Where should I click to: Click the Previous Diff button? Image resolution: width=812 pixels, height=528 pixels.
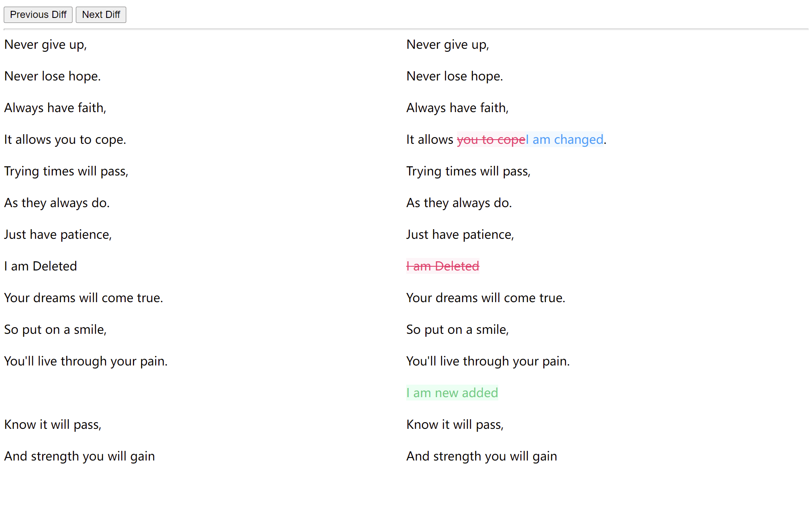38,15
